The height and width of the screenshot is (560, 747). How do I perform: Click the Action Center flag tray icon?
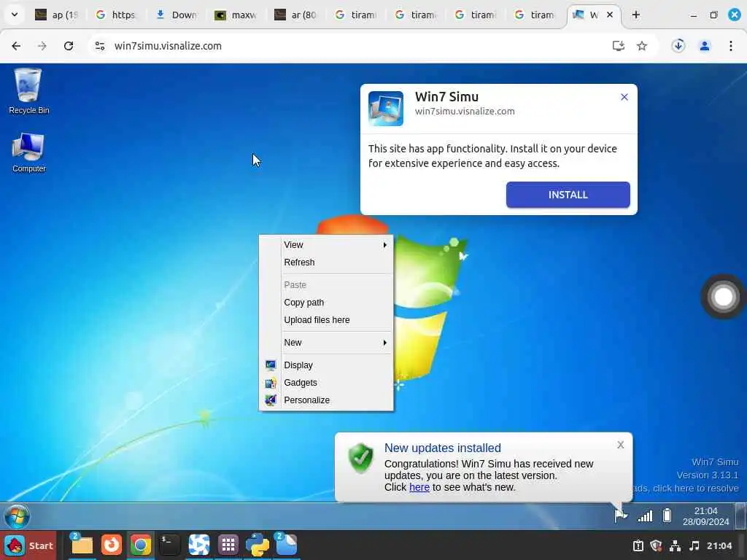tap(620, 516)
